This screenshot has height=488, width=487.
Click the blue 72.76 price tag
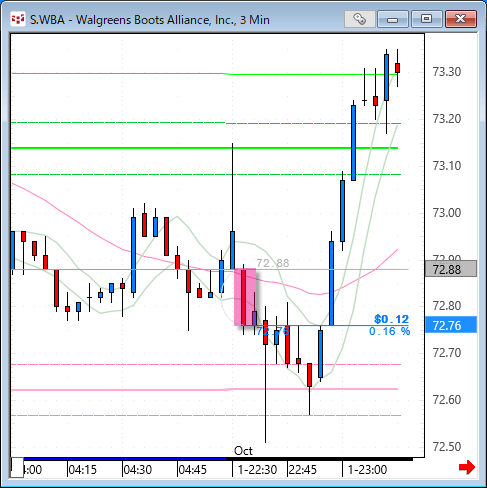(451, 325)
